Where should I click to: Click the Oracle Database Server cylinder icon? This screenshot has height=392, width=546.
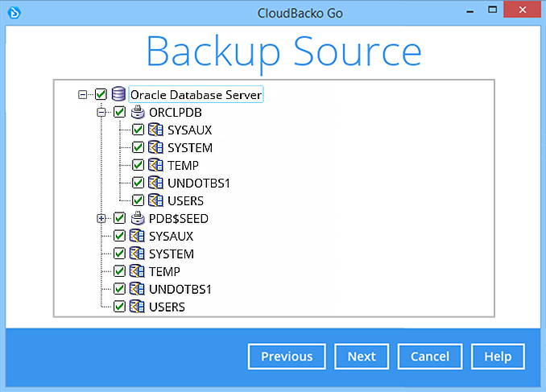coord(118,94)
